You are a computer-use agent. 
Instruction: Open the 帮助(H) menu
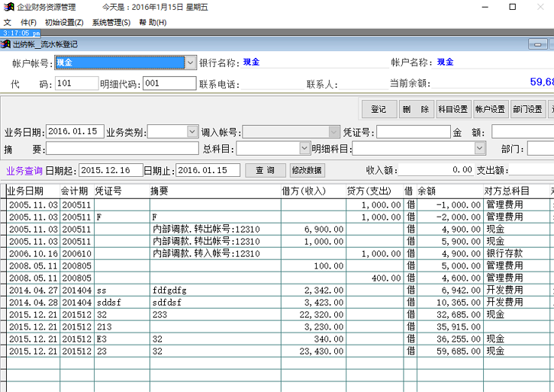(x=153, y=23)
